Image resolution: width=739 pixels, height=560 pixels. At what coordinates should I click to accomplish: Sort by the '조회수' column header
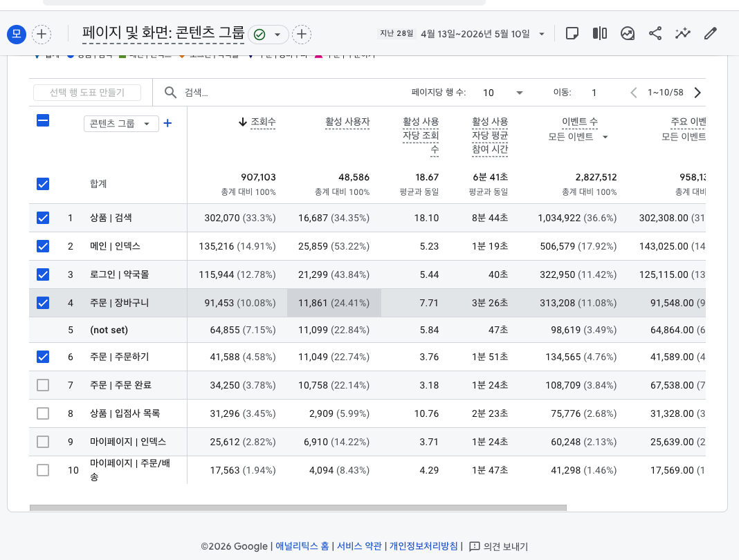tap(263, 122)
